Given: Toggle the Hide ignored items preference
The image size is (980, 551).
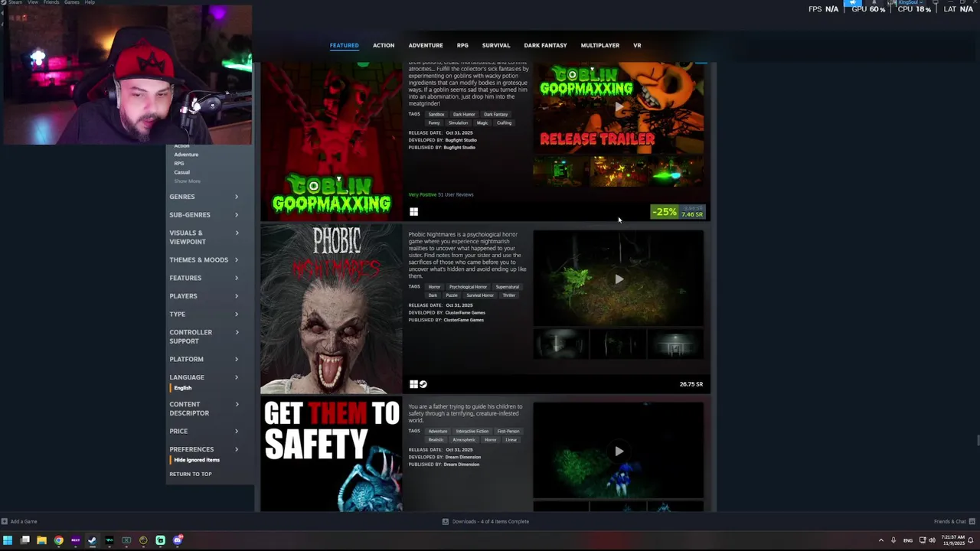Looking at the screenshot, I should click(x=196, y=460).
